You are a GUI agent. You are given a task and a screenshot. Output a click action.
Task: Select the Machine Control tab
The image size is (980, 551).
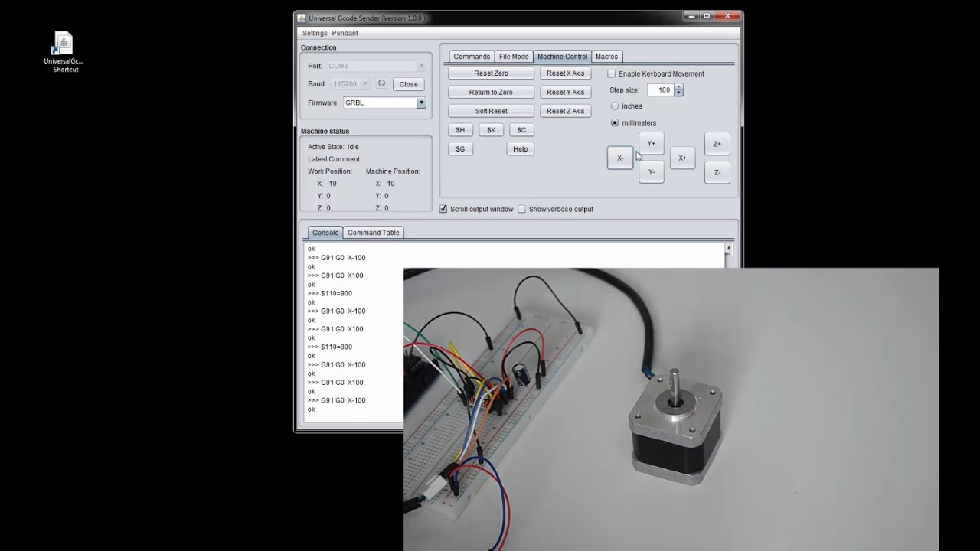pos(562,57)
